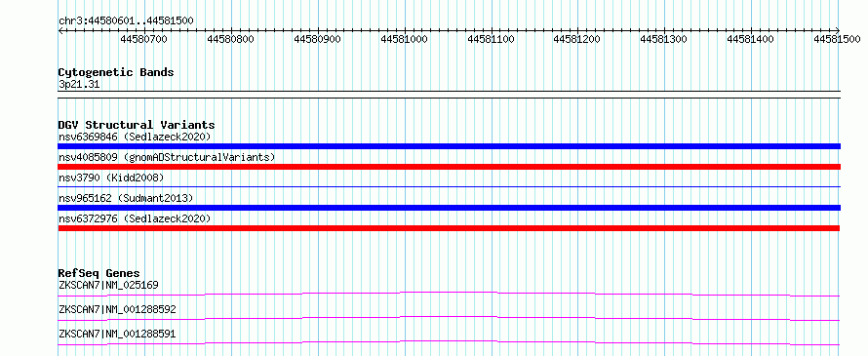This screenshot has height=356, width=868.
Task: Select the nsv3790 (Kidd2008) label
Action: click(111, 178)
